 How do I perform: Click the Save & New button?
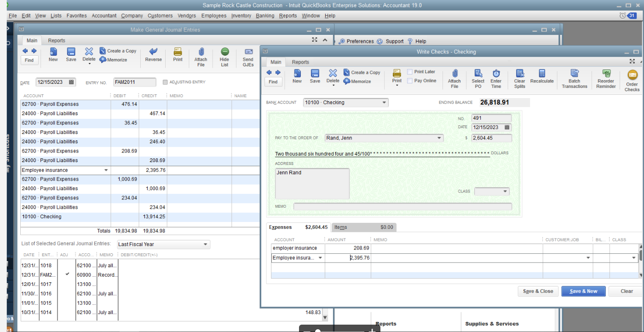click(583, 291)
